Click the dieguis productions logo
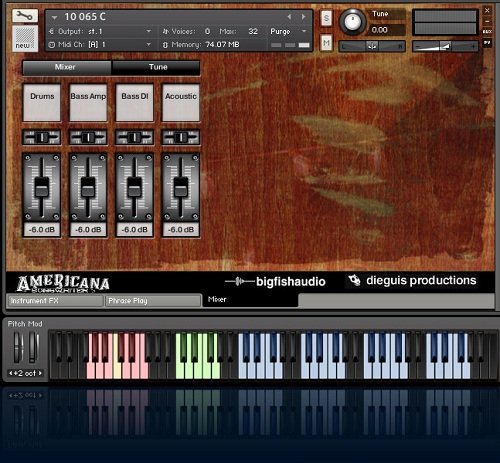Screen dimensions: 500x463 [x=412, y=281]
